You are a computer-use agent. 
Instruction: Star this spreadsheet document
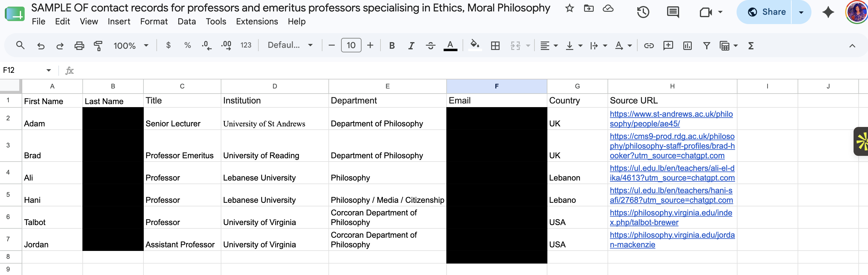pos(569,8)
